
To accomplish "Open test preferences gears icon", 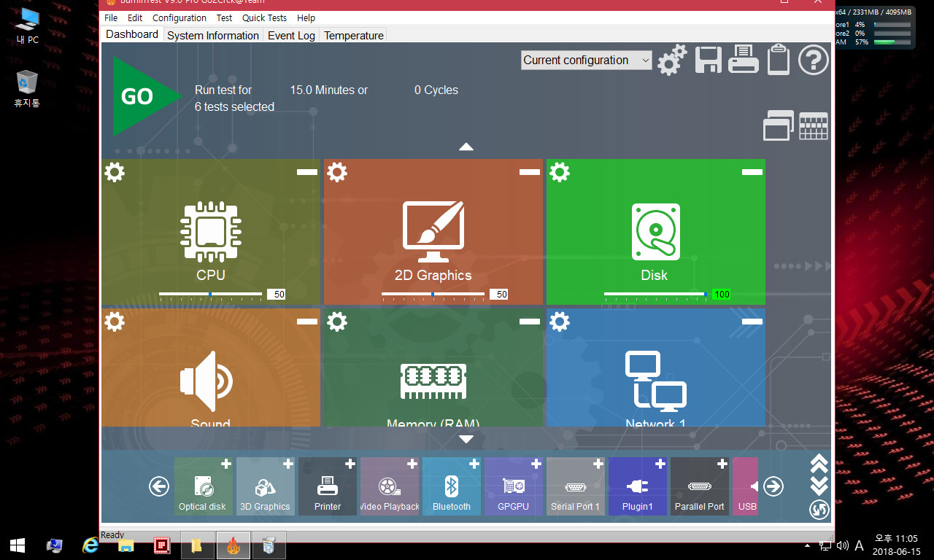I will pos(672,60).
